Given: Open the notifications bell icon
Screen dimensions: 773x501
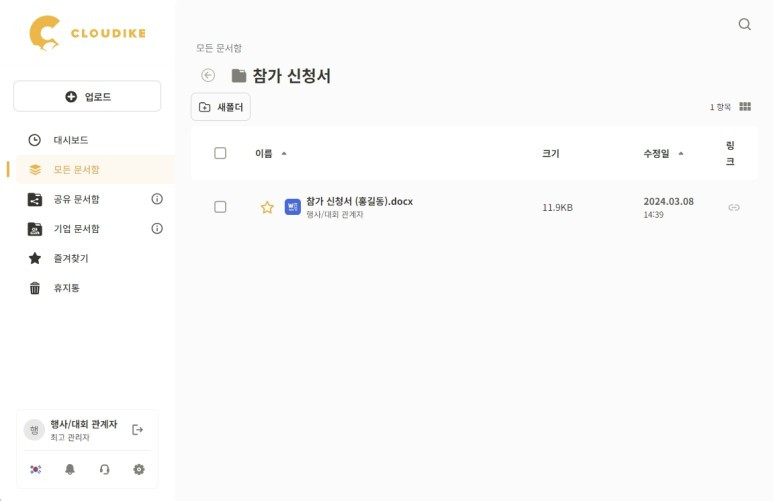Looking at the screenshot, I should 70,469.
